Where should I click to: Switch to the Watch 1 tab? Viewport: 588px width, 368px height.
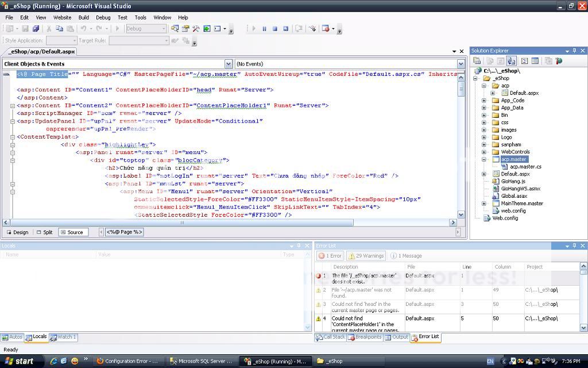63,337
